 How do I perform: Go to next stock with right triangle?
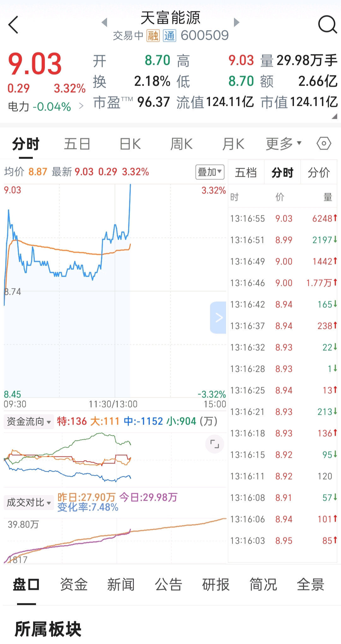tap(236, 22)
